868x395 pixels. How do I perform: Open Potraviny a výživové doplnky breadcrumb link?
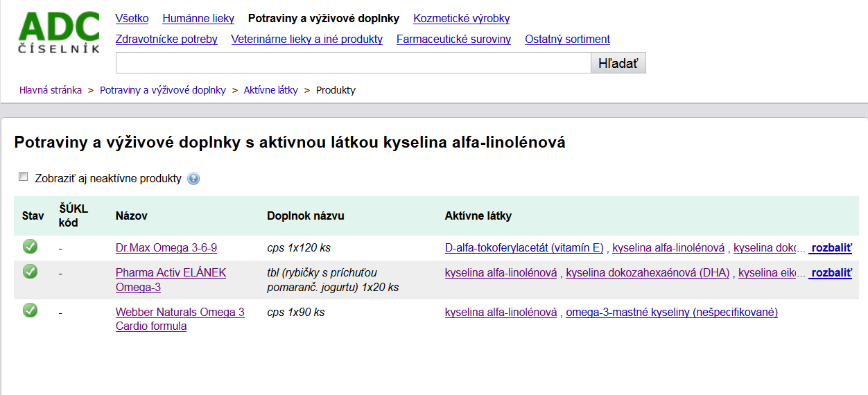(163, 90)
